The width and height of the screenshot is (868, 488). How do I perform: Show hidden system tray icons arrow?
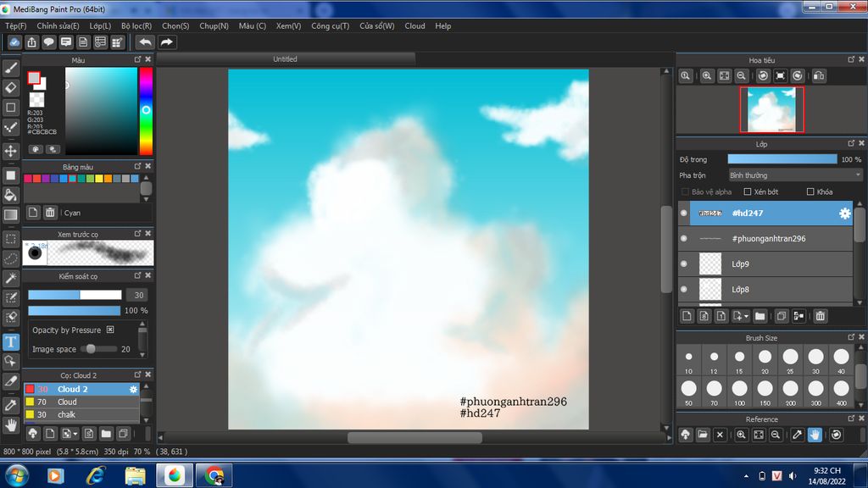(x=746, y=476)
